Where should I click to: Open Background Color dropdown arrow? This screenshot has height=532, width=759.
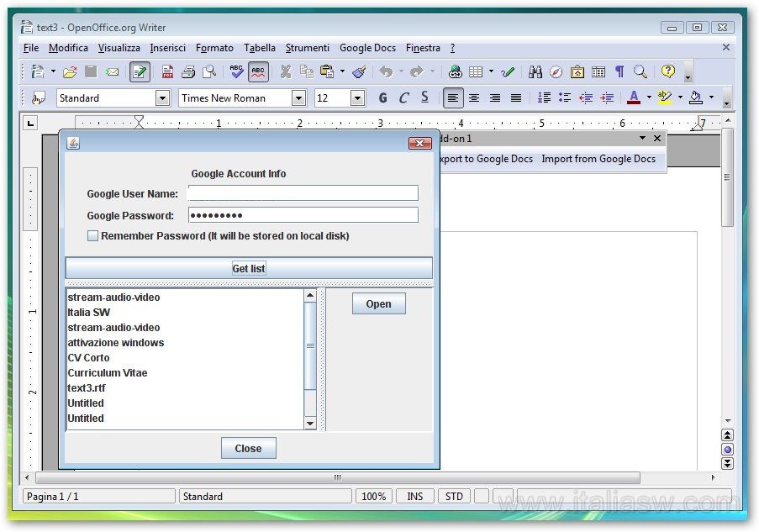[711, 97]
